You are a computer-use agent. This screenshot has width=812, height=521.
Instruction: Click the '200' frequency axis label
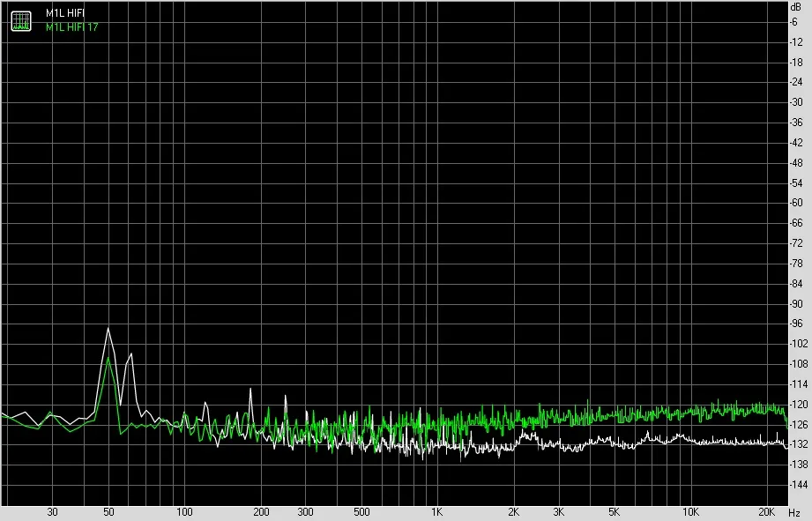(x=261, y=512)
